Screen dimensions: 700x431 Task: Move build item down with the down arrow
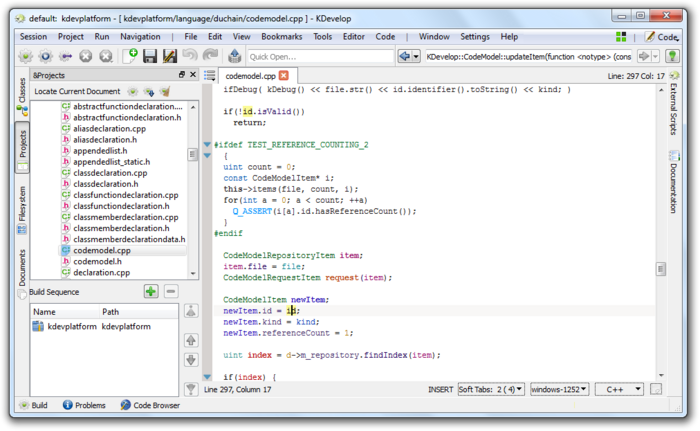[191, 358]
